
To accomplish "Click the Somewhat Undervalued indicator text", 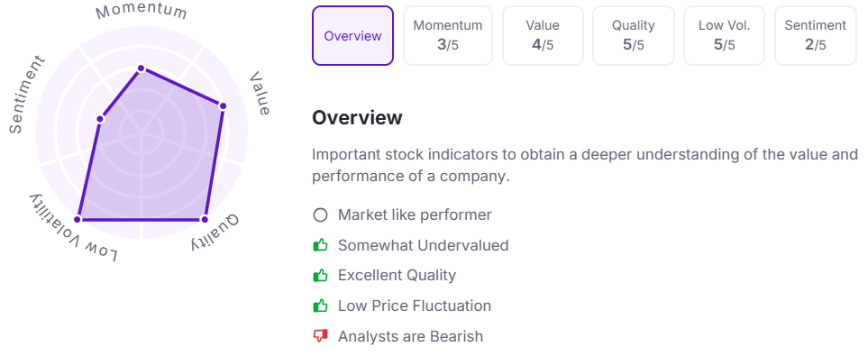I will tap(423, 245).
